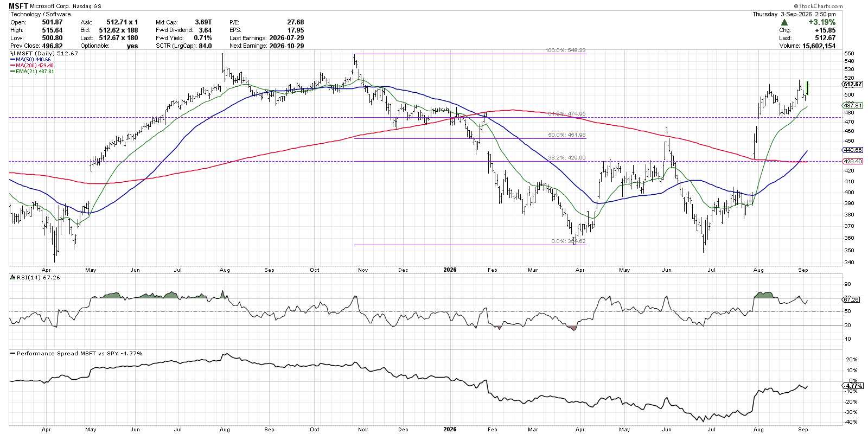
Task: Click the -4.77% spread tag on right axis
Action: click(x=852, y=386)
